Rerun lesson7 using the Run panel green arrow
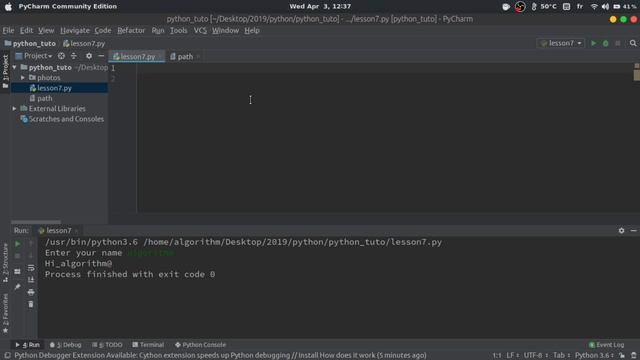Image resolution: width=640 pixels, height=360 pixels. [x=18, y=244]
